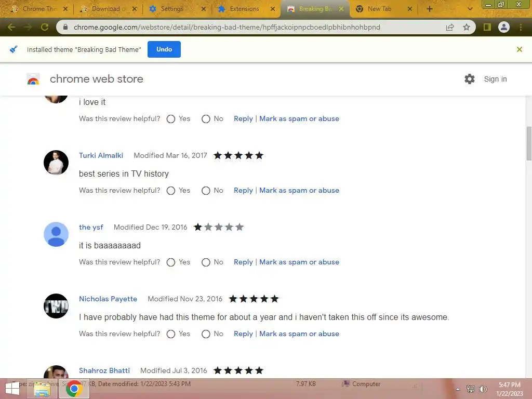Screen dimensions: 532x399
Task: Mark Nicholas Payette's review as spam
Action: [x=299, y=334]
